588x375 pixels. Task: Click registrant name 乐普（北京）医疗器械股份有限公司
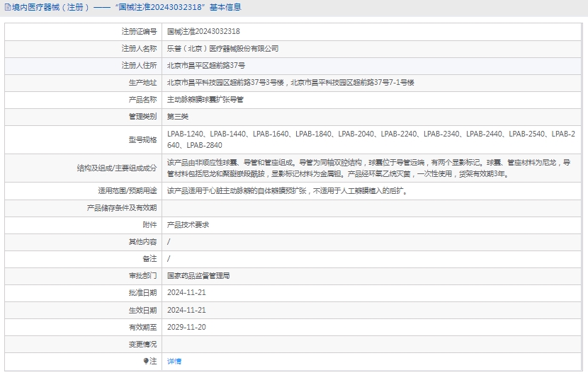[222, 49]
